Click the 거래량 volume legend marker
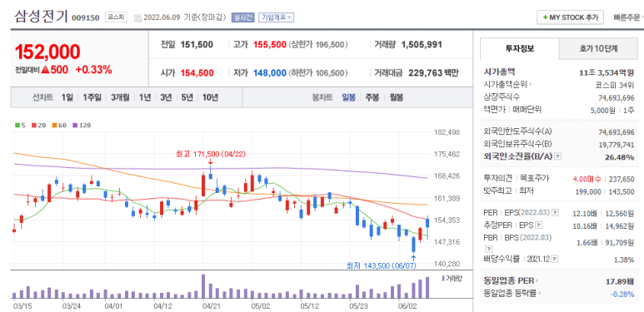 443,279
